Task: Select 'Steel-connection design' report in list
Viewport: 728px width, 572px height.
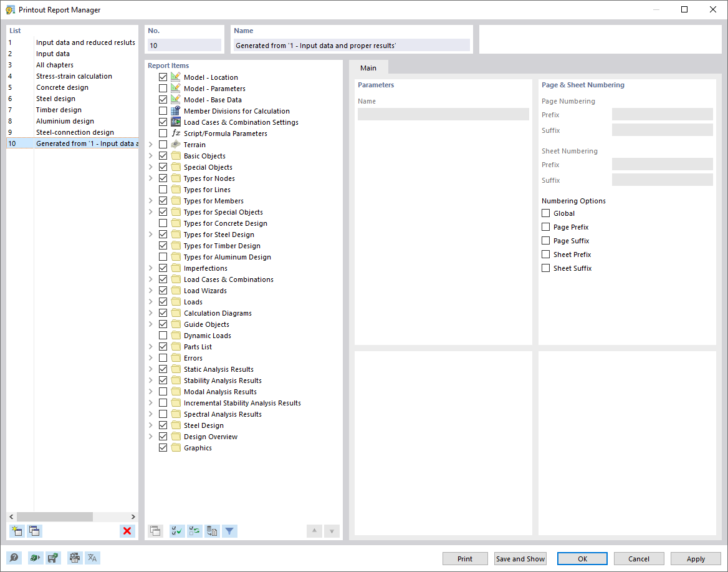Action: click(x=72, y=132)
